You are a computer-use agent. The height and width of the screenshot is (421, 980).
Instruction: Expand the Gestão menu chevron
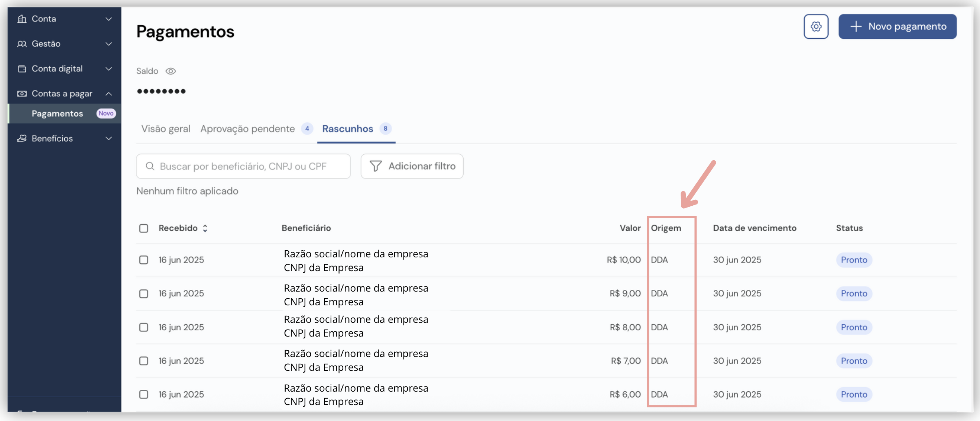pos(109,44)
